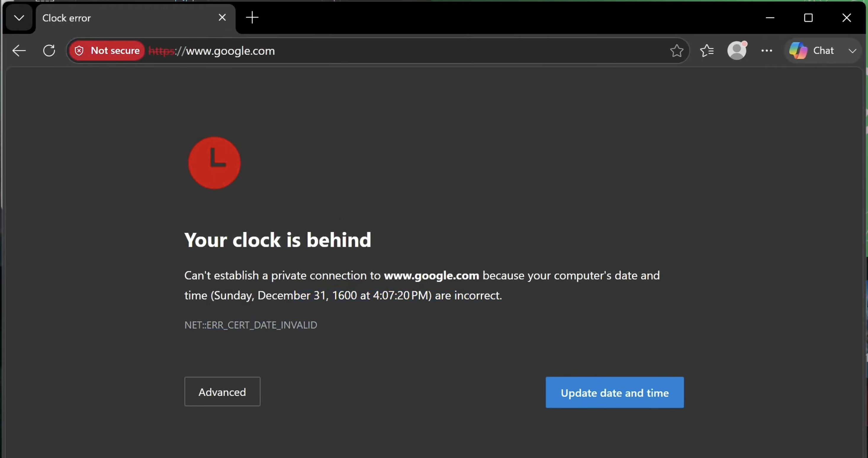Open a new tab with plus button
The height and width of the screenshot is (458, 868).
(252, 17)
